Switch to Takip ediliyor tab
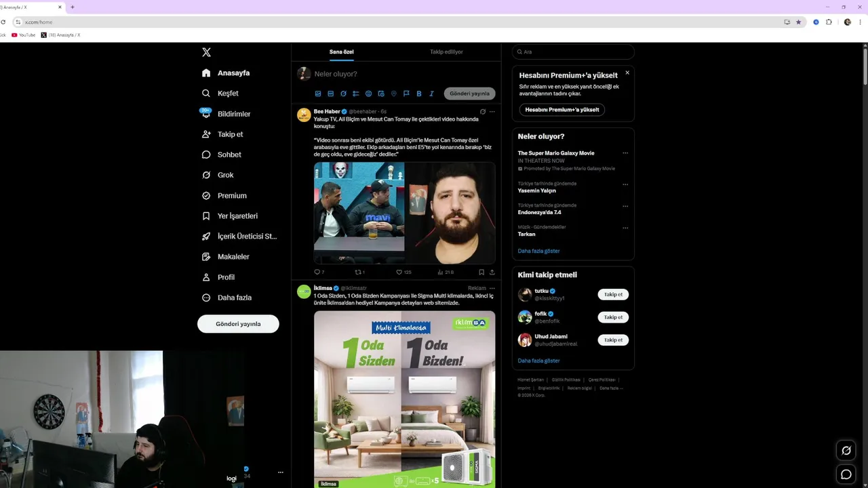Viewport: 868px width, 488px height. (446, 52)
